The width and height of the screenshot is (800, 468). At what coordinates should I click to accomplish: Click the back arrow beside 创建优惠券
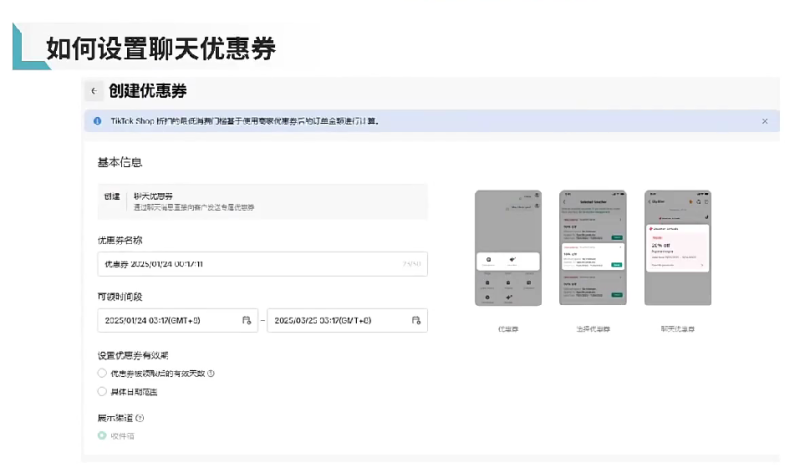(x=94, y=91)
